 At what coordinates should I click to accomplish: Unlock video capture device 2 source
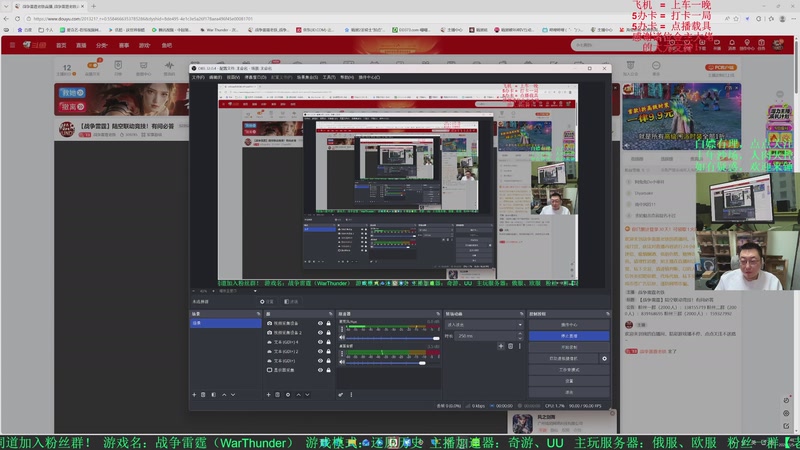point(329,333)
